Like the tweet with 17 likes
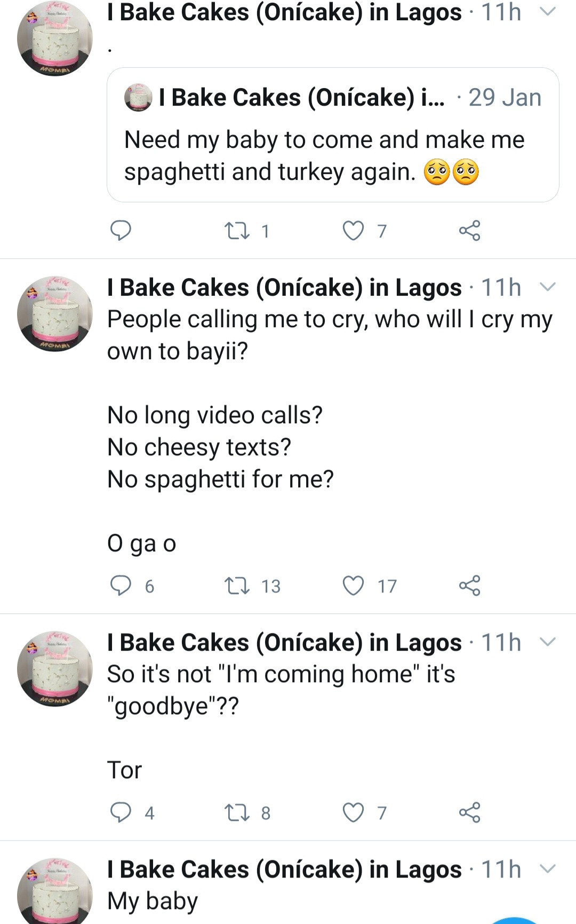Image resolution: width=576 pixels, height=924 pixels. pyautogui.click(x=353, y=586)
